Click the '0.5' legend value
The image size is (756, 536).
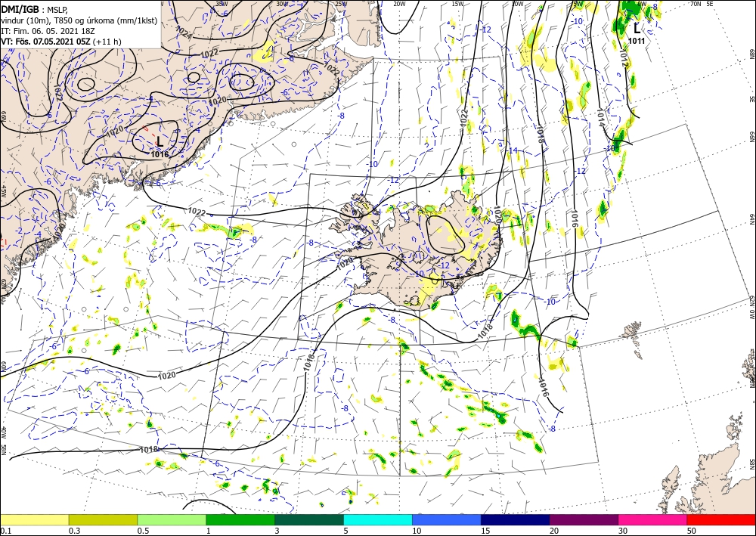pos(142,531)
